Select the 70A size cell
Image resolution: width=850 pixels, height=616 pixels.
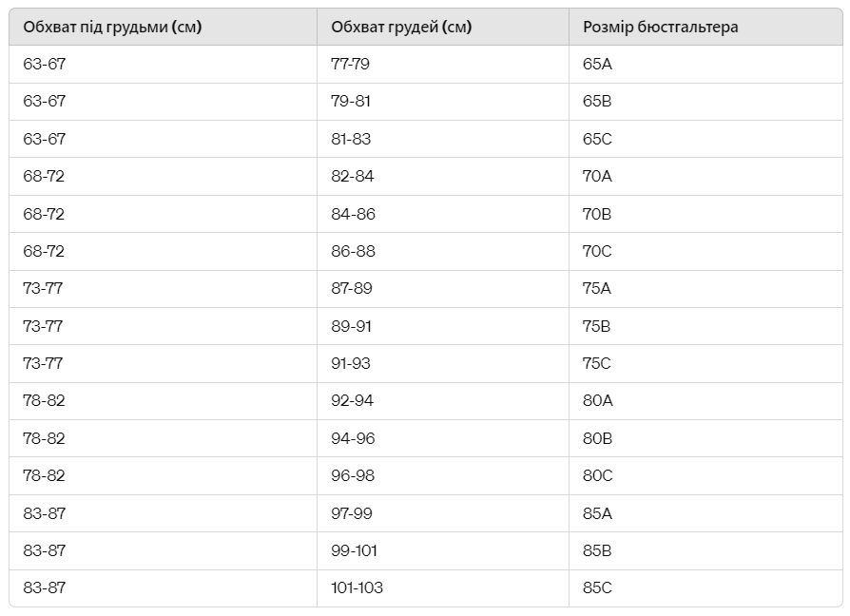pos(597,177)
